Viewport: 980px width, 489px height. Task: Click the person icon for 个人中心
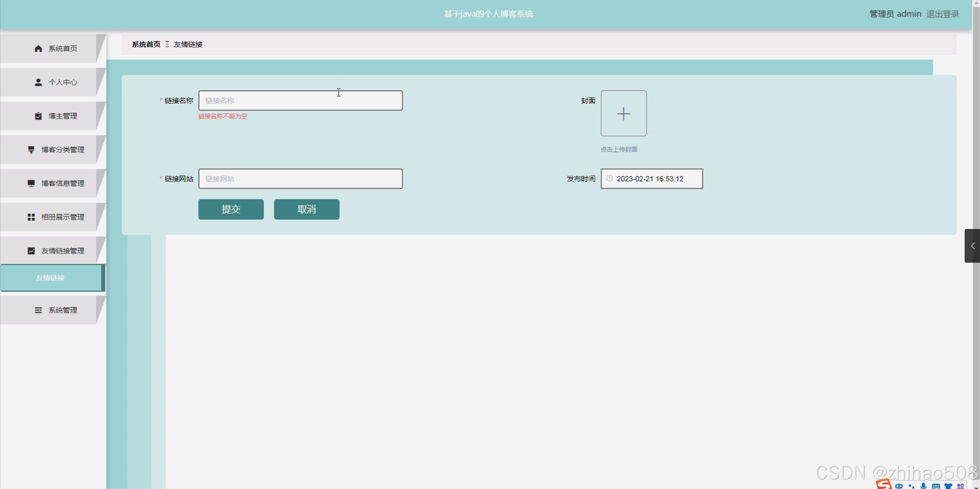pyautogui.click(x=38, y=82)
